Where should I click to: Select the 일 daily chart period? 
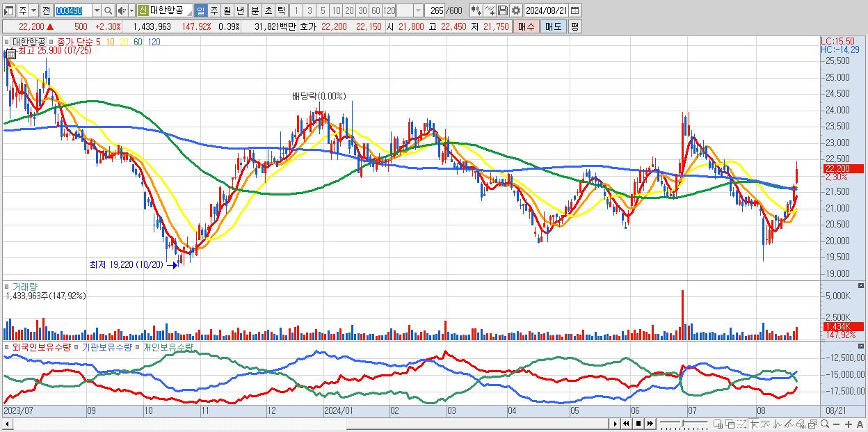point(200,10)
